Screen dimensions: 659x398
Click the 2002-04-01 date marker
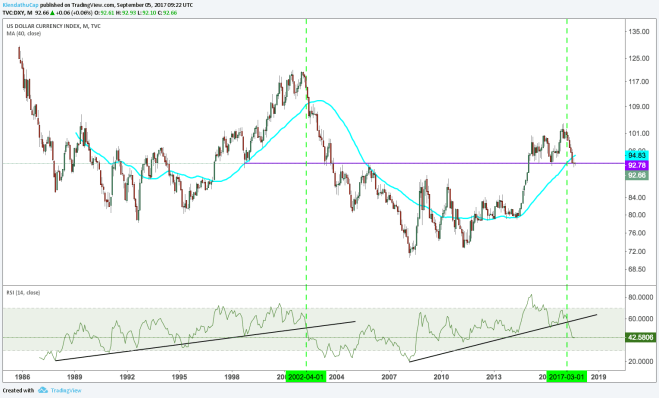[306, 377]
